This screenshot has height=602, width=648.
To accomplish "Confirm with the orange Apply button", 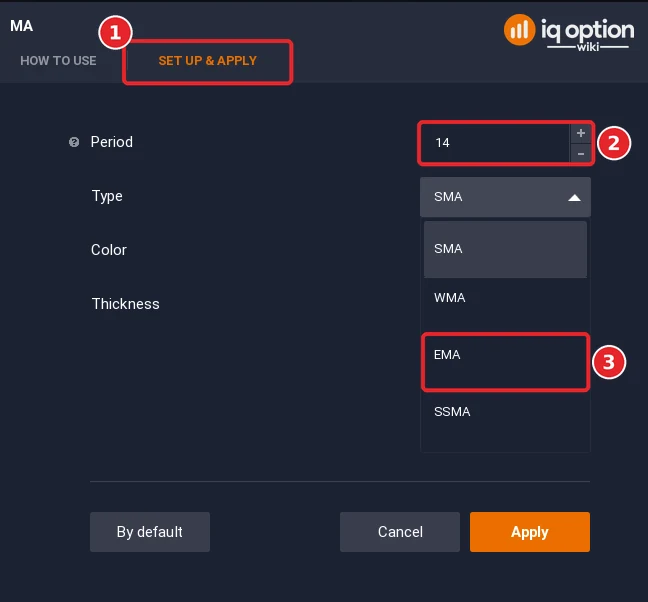I will [x=530, y=532].
